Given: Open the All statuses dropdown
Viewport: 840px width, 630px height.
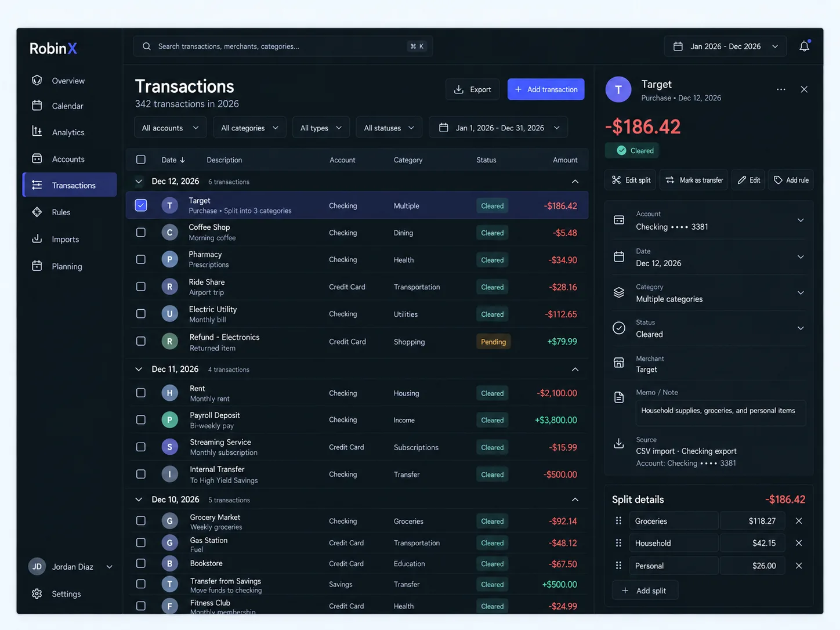Looking at the screenshot, I should pos(389,128).
